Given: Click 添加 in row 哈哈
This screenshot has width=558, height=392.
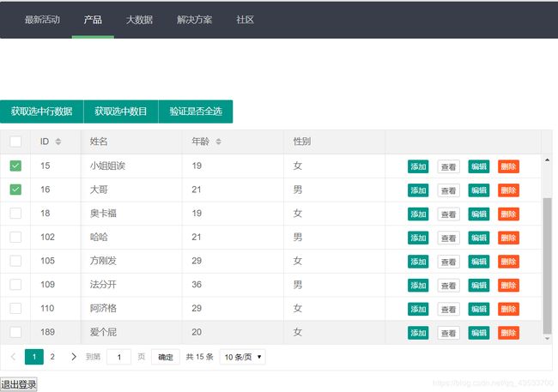Looking at the screenshot, I should (418, 238).
